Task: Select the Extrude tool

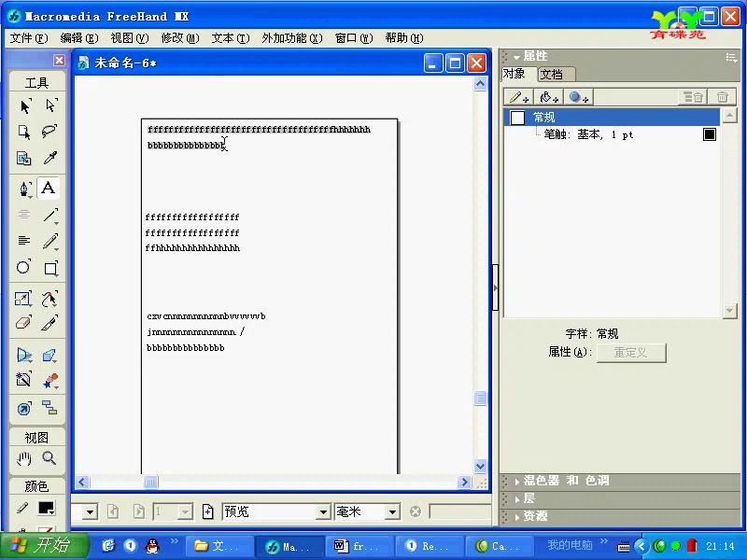Action: [x=50, y=356]
